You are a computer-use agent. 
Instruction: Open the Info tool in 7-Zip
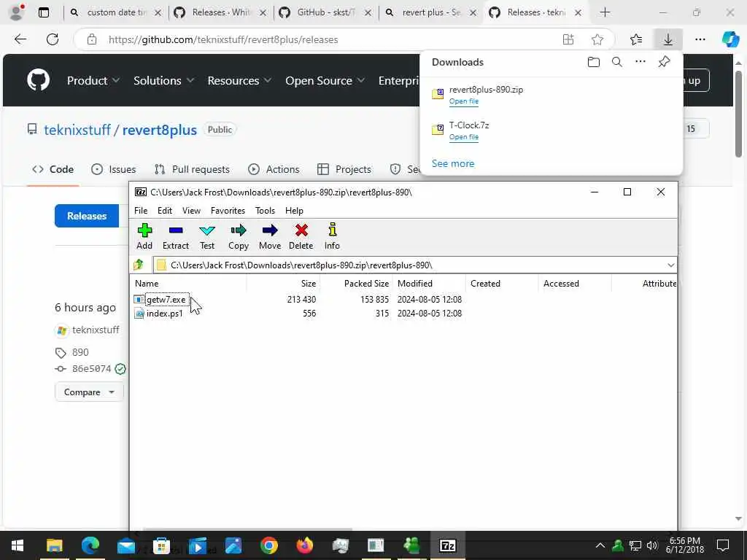[x=332, y=236]
